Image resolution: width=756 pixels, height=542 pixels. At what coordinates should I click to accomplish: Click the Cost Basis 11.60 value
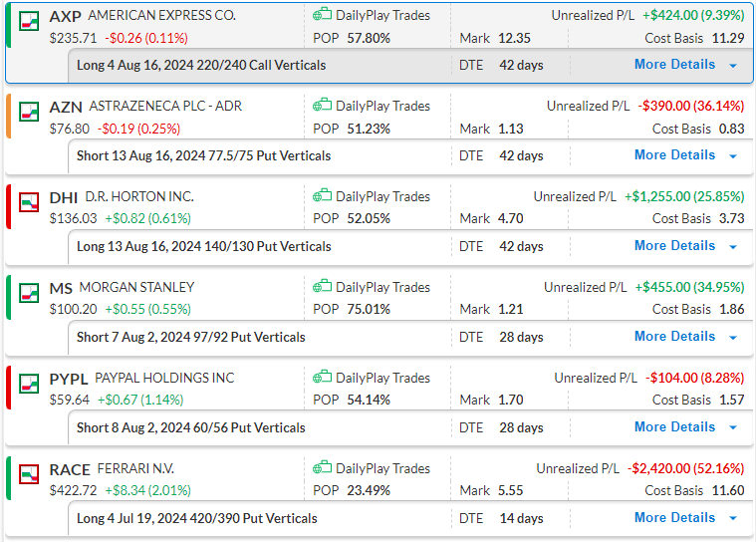pyautogui.click(x=728, y=490)
